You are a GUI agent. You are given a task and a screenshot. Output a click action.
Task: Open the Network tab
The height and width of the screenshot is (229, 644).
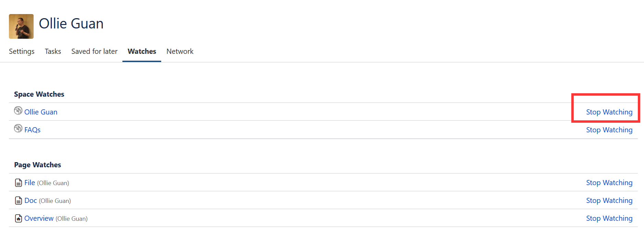click(x=180, y=51)
